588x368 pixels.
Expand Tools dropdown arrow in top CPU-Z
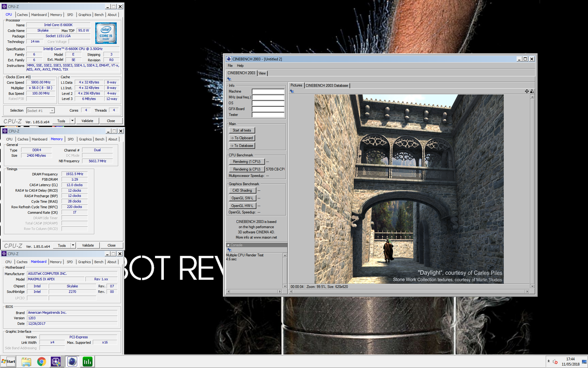(73, 121)
